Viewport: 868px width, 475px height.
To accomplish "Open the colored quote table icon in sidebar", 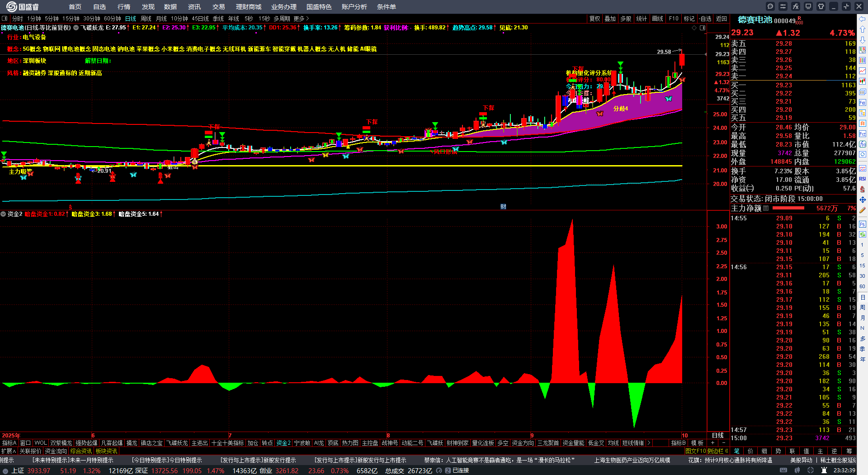I will (x=863, y=60).
